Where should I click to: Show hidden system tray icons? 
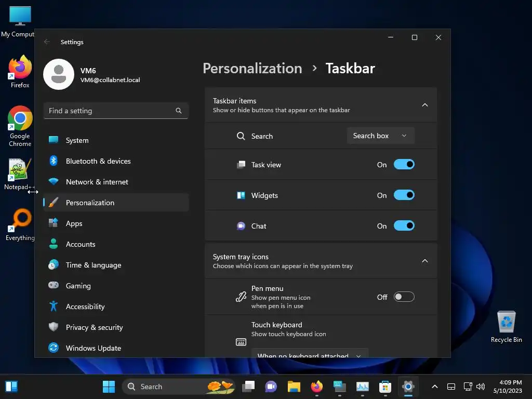pos(435,387)
